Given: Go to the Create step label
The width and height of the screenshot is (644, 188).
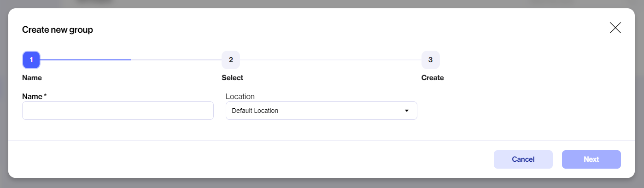Looking at the screenshot, I should click(x=433, y=78).
